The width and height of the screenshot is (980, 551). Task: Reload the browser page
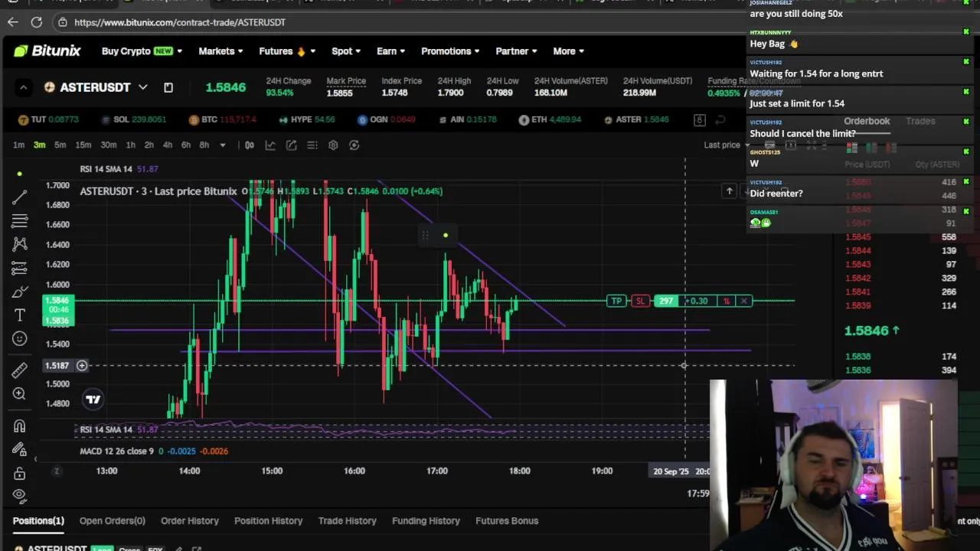(x=36, y=22)
